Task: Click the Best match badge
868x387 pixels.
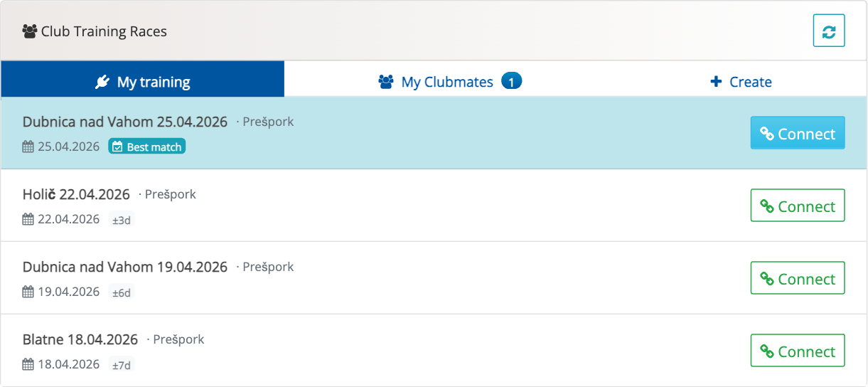Action: 147,147
